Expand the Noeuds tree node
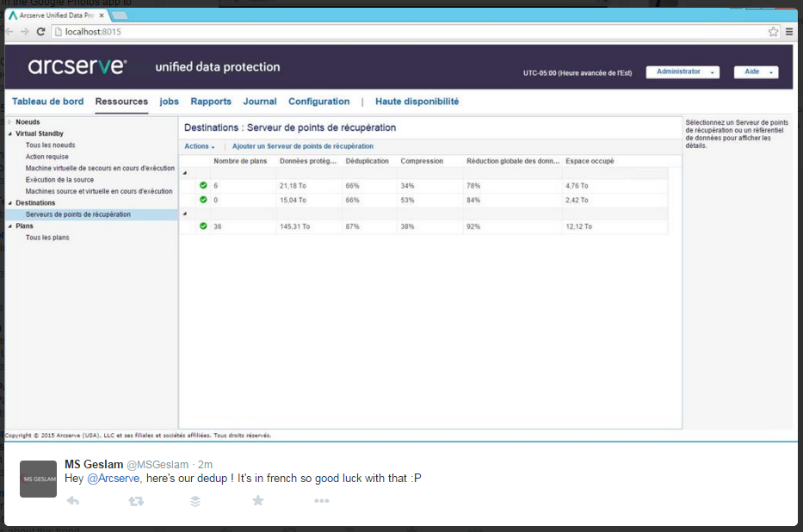Screen dimensions: 803x532 pos(9,122)
